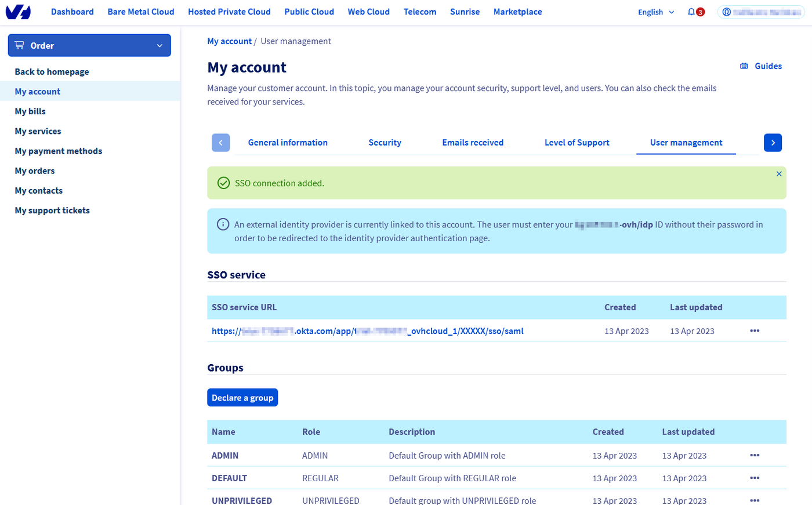Image resolution: width=812 pixels, height=505 pixels.
Task: Switch to the Security tab
Action: click(385, 142)
